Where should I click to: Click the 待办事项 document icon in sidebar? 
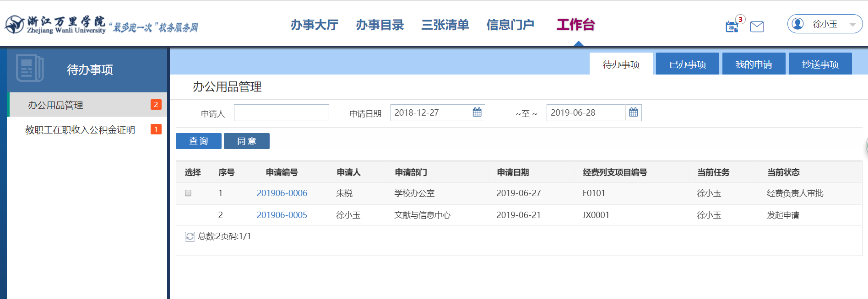(29, 68)
